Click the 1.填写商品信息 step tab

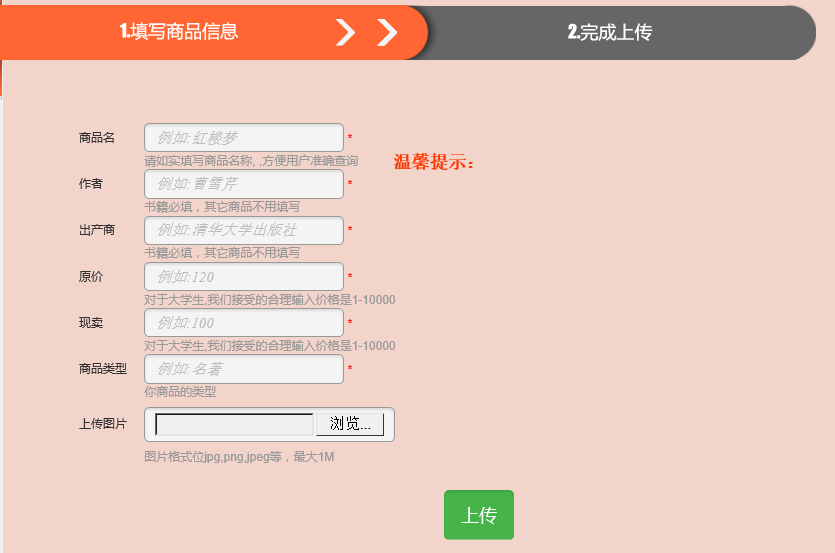[x=213, y=32]
